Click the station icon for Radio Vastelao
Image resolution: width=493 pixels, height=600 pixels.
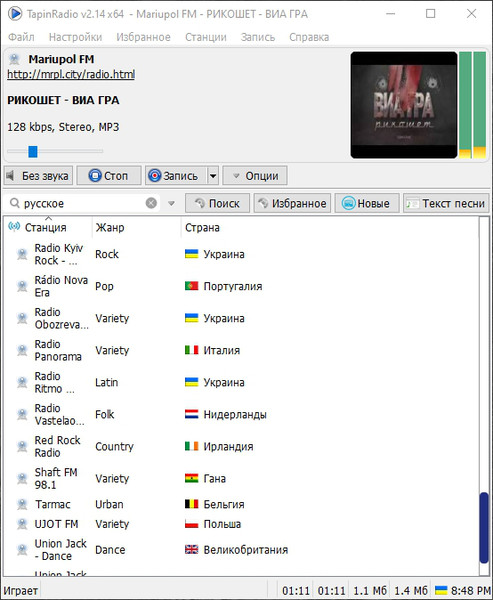pyautogui.click(x=22, y=414)
